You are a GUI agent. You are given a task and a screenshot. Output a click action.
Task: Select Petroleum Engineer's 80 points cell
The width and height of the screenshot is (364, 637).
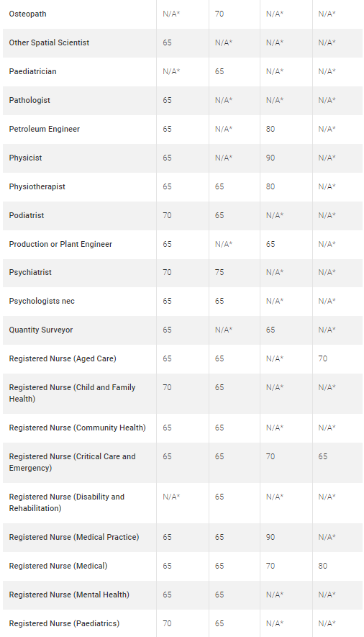coord(270,129)
